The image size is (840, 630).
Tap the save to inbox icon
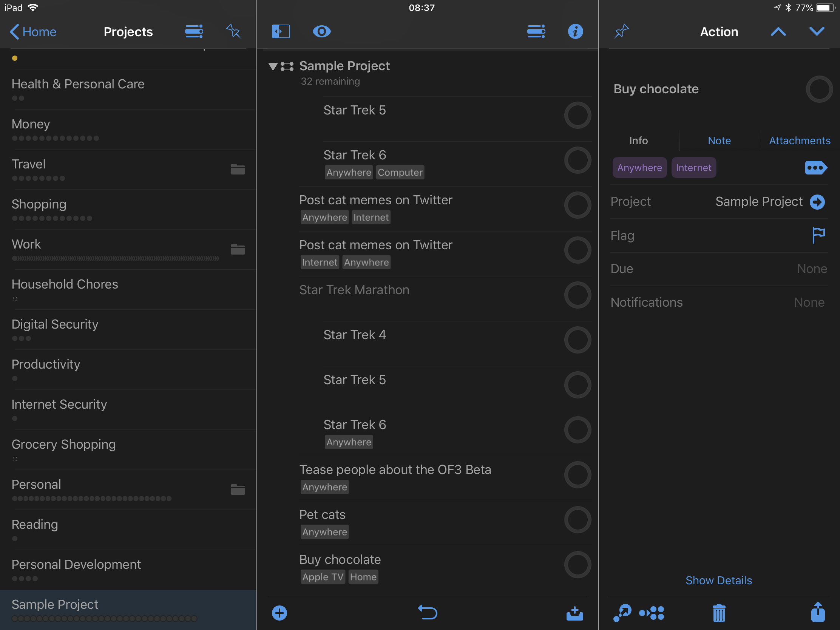[x=574, y=613]
